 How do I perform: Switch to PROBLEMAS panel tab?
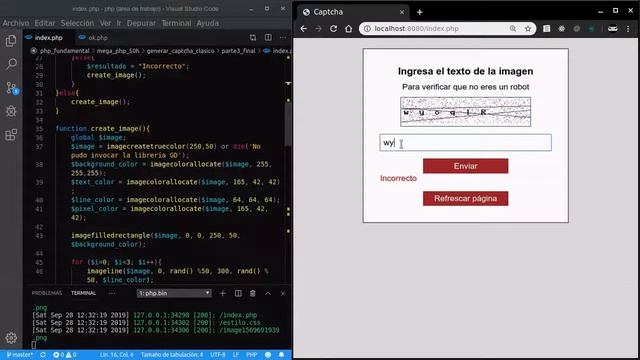[x=47, y=293]
